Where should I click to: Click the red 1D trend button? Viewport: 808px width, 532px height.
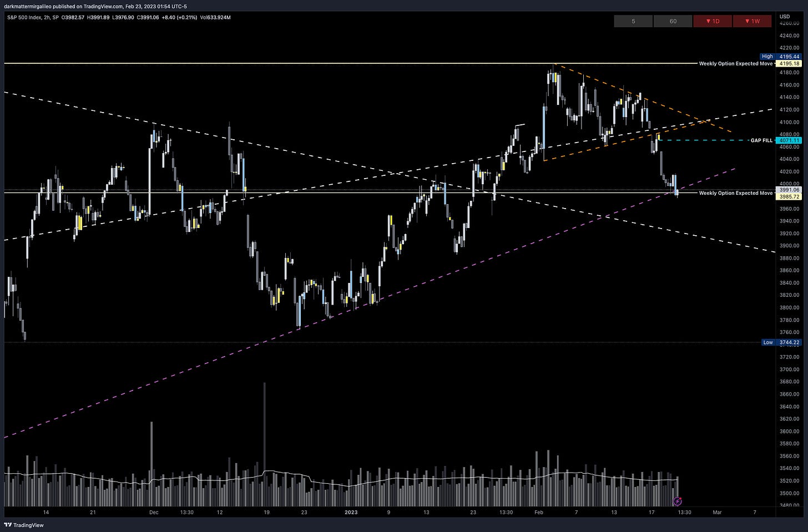[713, 21]
